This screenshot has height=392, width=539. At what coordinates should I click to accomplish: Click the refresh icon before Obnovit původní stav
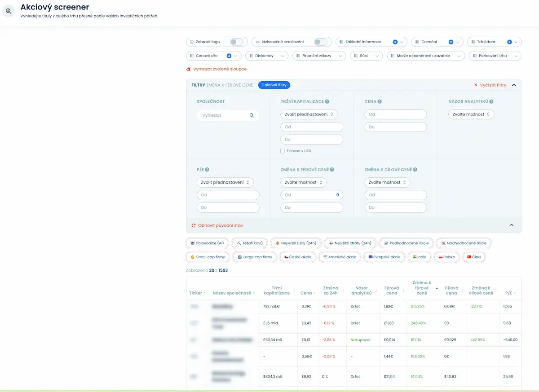(x=194, y=225)
